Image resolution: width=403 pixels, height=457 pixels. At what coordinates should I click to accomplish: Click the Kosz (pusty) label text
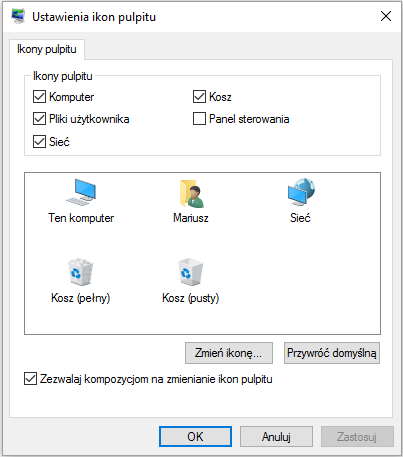point(191,298)
